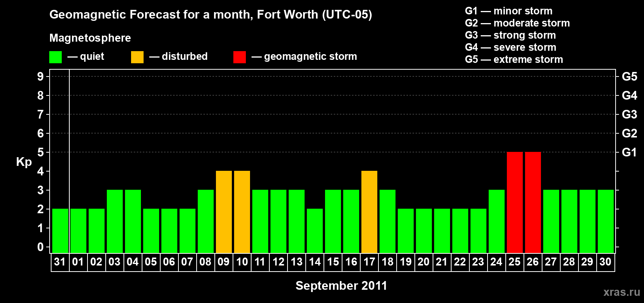Select the green bar for day 30
Image resolution: width=644 pixels, height=303 pixels.
click(x=606, y=221)
